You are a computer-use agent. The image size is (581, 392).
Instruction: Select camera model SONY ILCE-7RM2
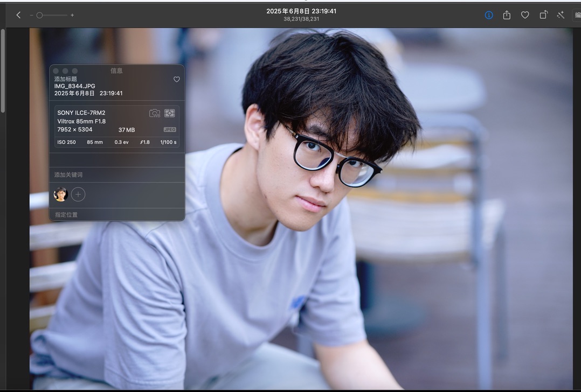coord(81,113)
